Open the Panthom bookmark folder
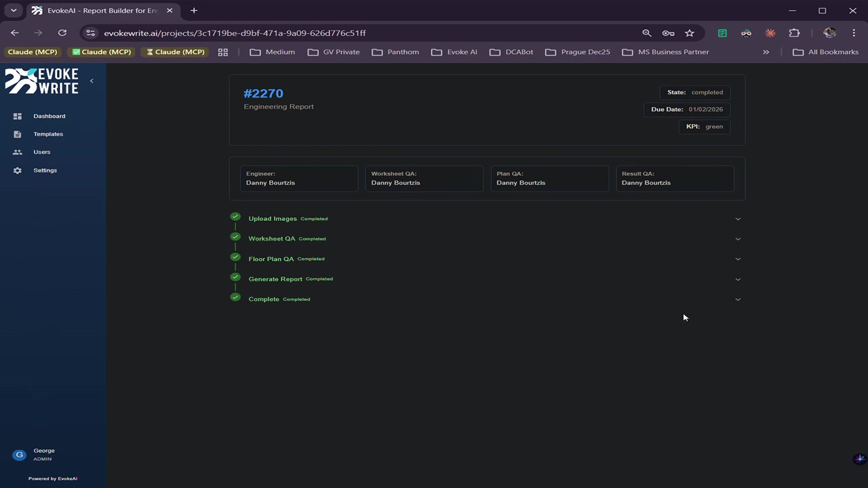This screenshot has height=488, width=868. (395, 52)
